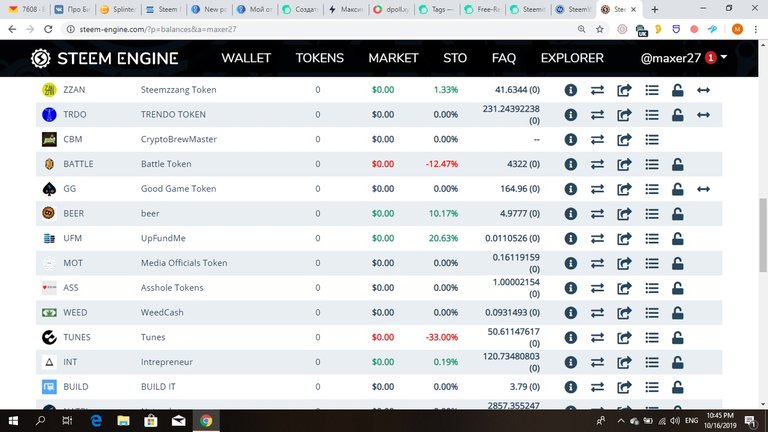Open the EXPLORER menu item
Viewport: 768px width, 432px height.
pyautogui.click(x=572, y=58)
